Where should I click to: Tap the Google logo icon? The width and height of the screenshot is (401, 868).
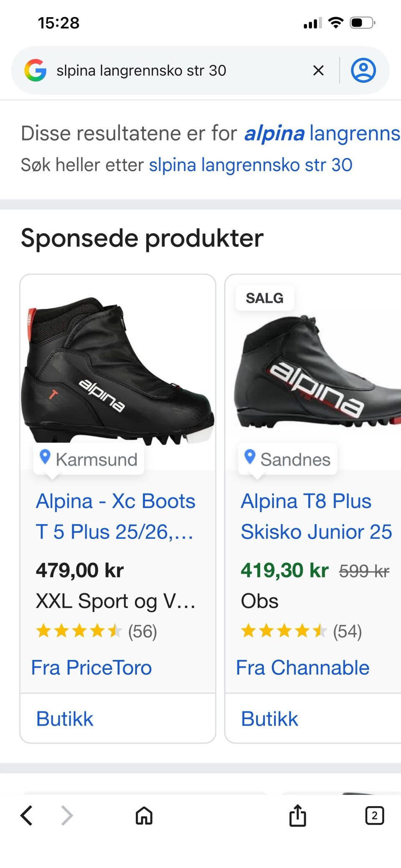pyautogui.click(x=36, y=70)
